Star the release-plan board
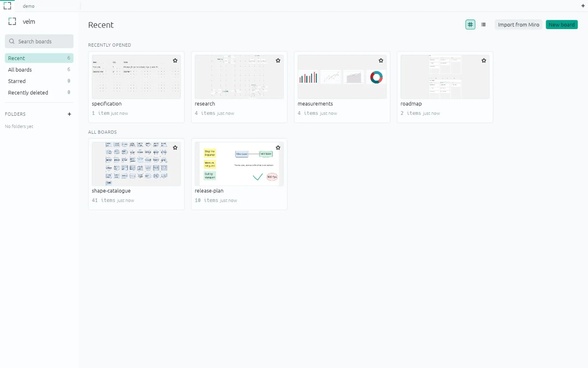 pos(278,148)
